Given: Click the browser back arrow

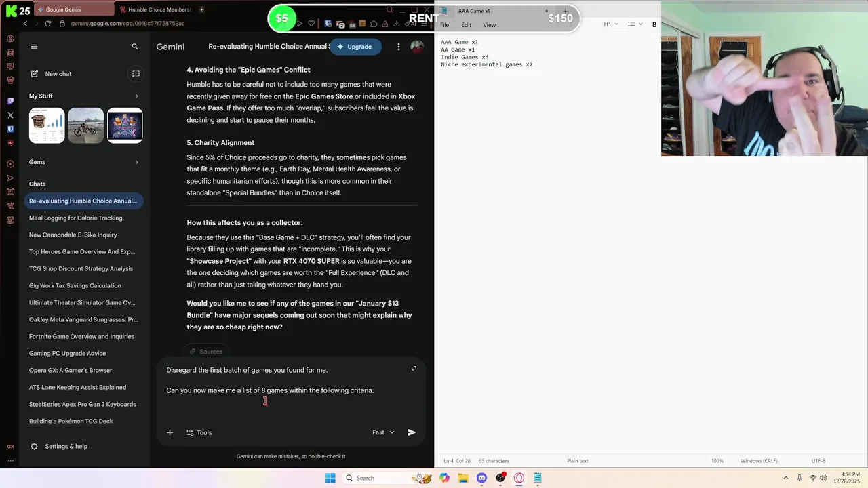Looking at the screenshot, I should pyautogui.click(x=25, y=23).
